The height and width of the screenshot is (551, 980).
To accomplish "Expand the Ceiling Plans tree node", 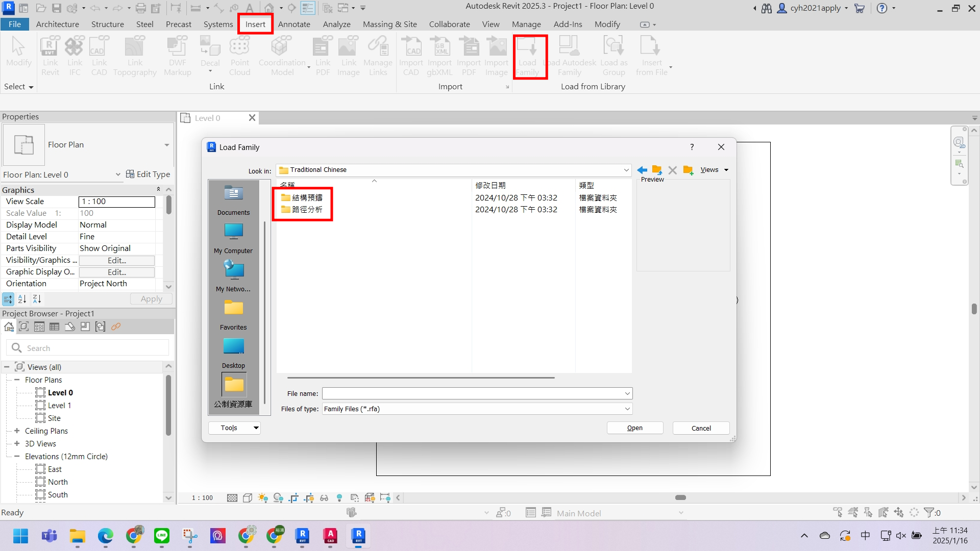I will (17, 431).
